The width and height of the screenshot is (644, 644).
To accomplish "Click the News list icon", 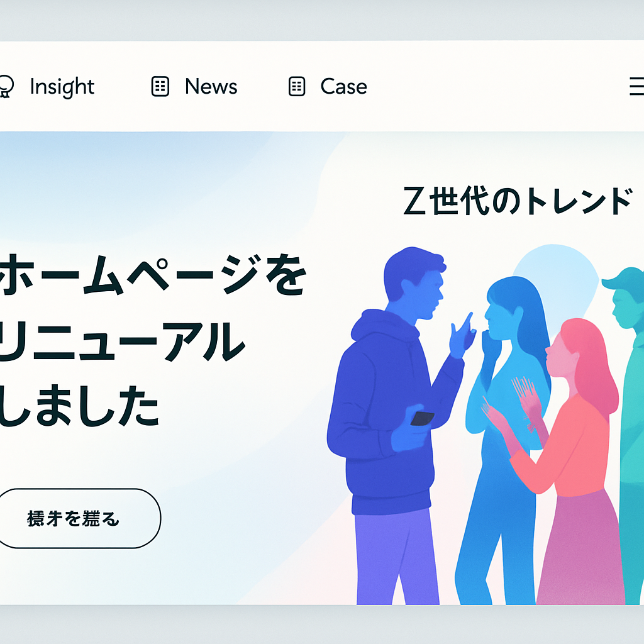I will [x=160, y=86].
